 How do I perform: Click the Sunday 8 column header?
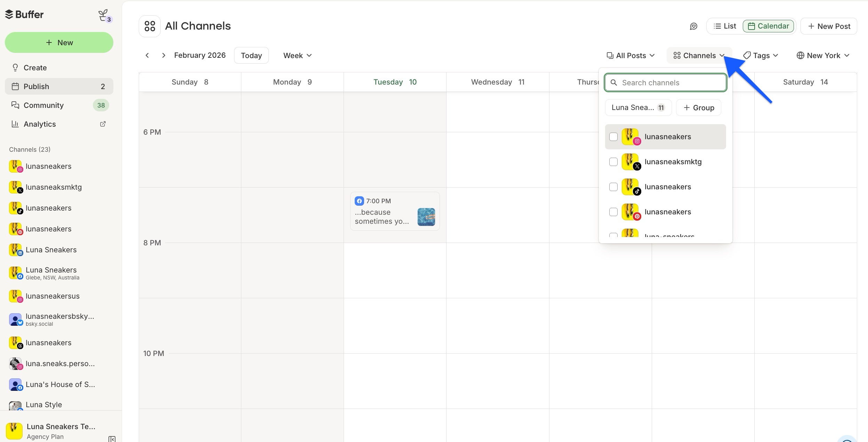coord(190,82)
